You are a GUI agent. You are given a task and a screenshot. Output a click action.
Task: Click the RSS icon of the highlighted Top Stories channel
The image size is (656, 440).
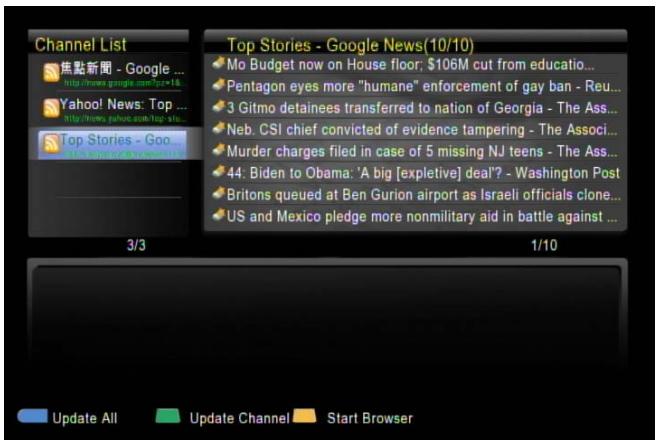point(51,143)
